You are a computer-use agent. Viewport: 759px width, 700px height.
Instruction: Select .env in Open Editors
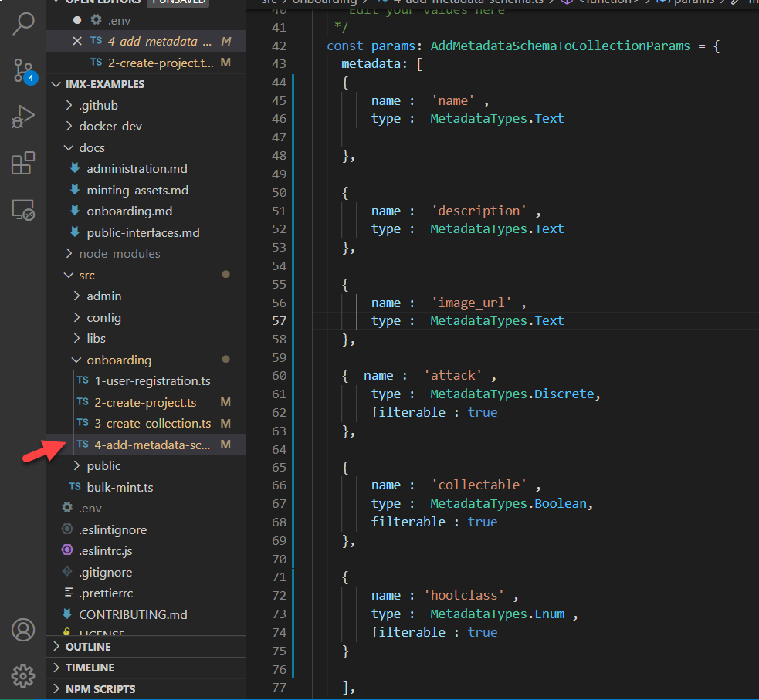pos(146,20)
